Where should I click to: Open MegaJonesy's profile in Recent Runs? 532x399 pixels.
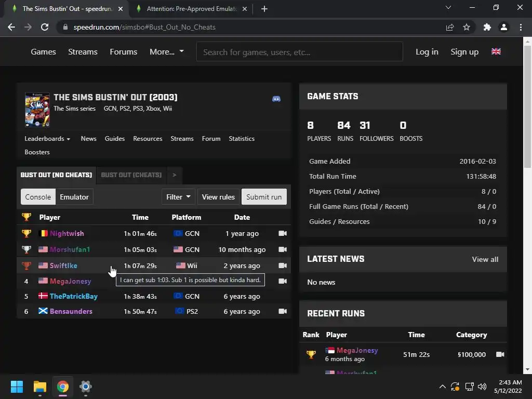pos(357,350)
